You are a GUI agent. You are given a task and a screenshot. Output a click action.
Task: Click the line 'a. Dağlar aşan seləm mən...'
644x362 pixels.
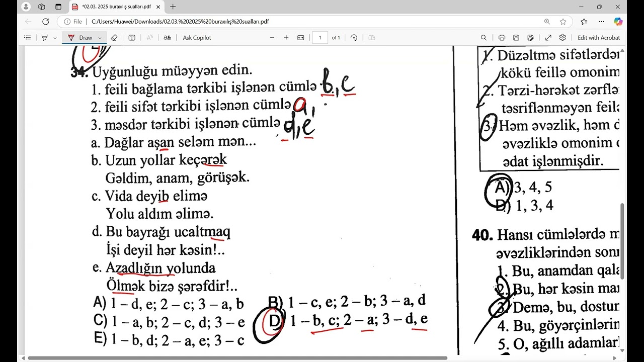tap(174, 142)
